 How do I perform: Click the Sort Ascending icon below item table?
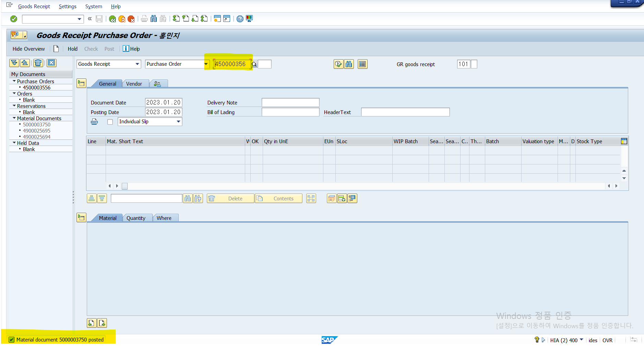(x=92, y=198)
